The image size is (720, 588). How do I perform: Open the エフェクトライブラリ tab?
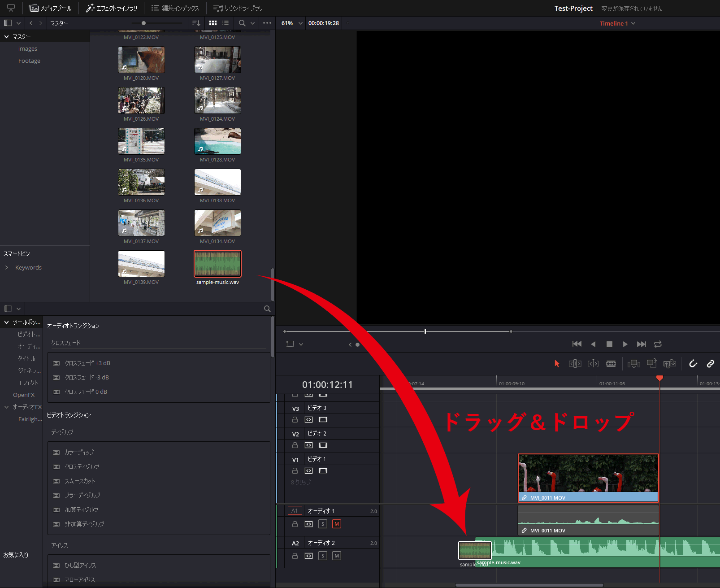[112, 8]
